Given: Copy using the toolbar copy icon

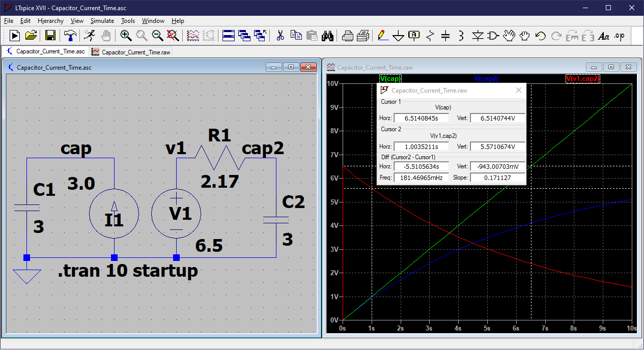Looking at the screenshot, I should click(296, 36).
